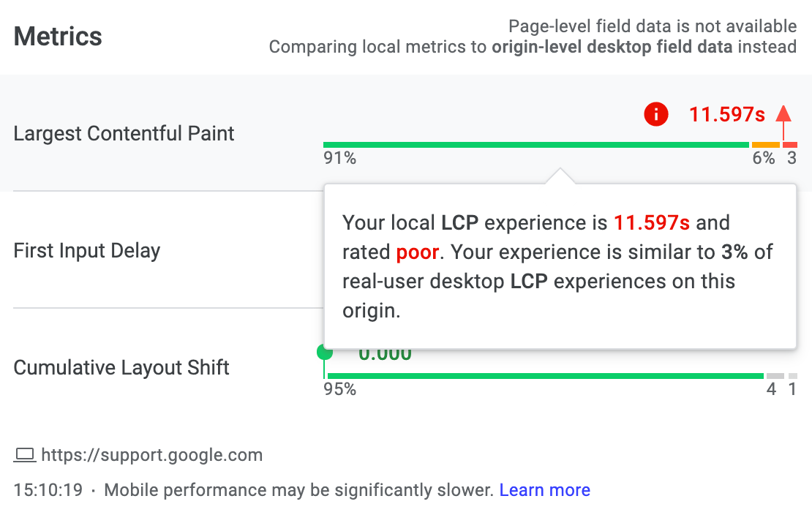Viewport: 812px width, 515px height.
Task: Select the First Input Delay metric
Action: (x=86, y=251)
